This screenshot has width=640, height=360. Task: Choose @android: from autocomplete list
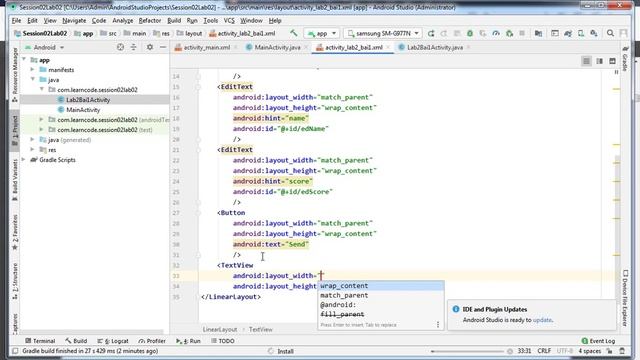tap(381, 305)
